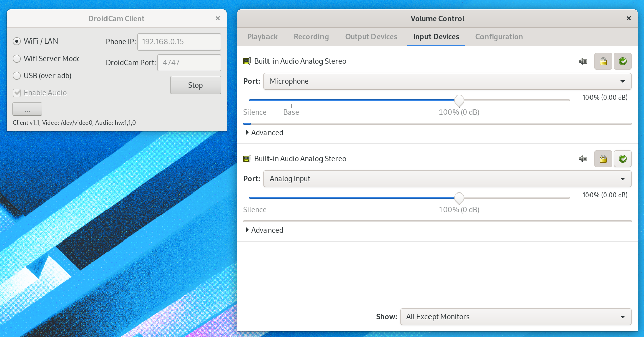Select the Input Devices tab
Viewport: 644px width, 337px height.
436,37
